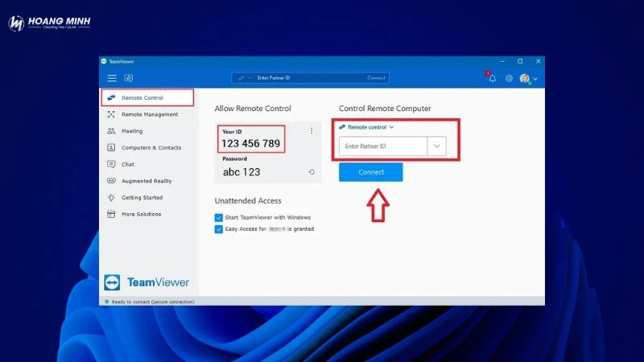644x362 pixels.
Task: Click the Remote Control arrows icon in sidebar
Action: pos(111,97)
